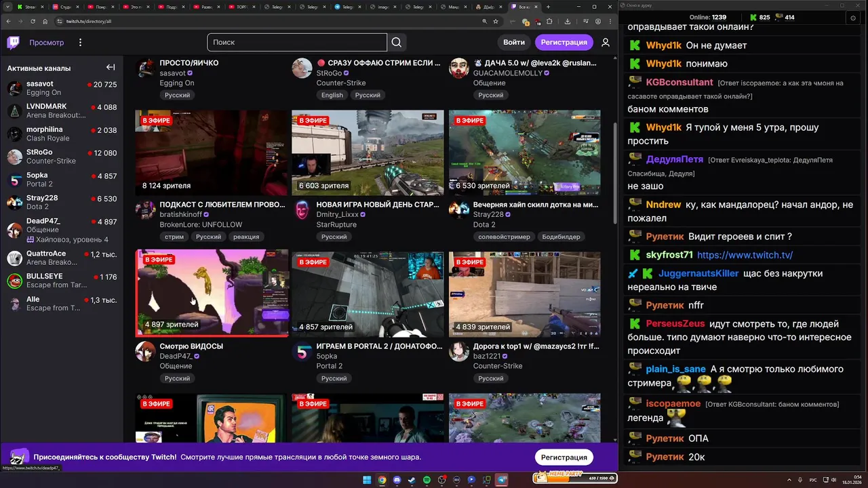Open baz1221 avatar below stream card
The image size is (868, 488).
[x=458, y=352]
